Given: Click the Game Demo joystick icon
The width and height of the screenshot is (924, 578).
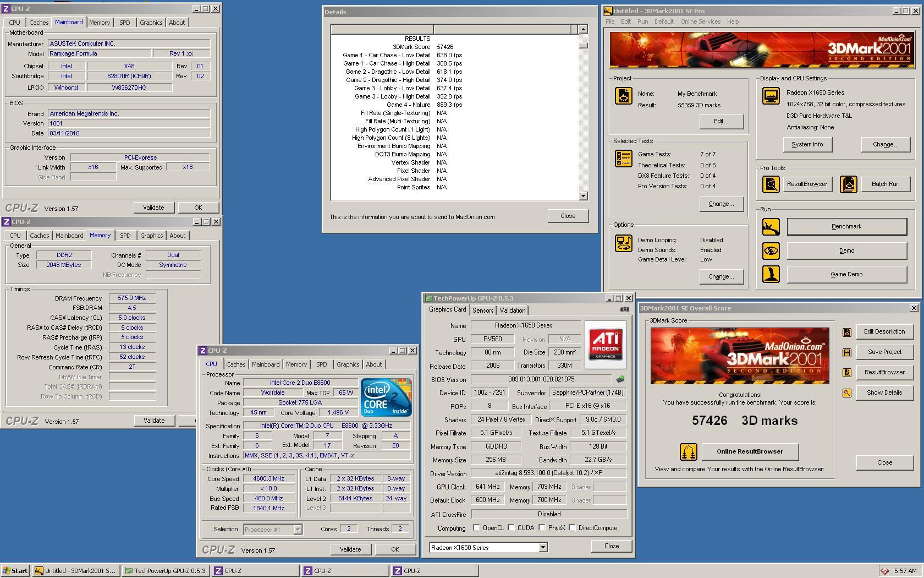Looking at the screenshot, I should 771,274.
